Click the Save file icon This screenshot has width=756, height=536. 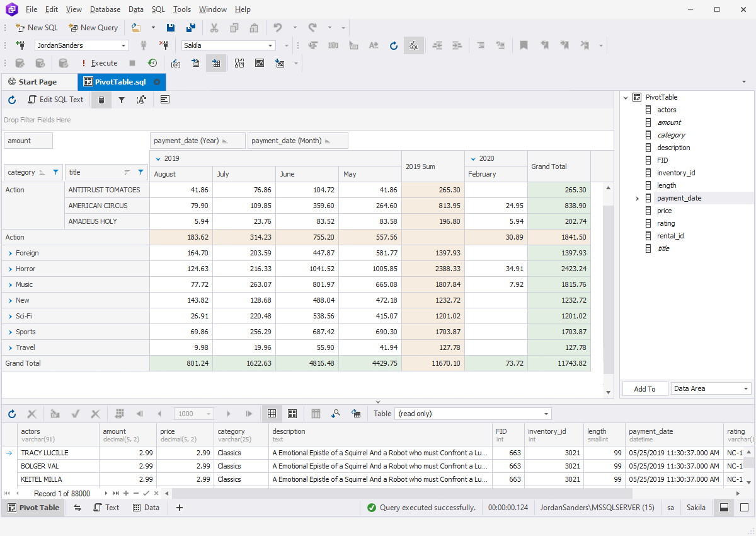[171, 27]
